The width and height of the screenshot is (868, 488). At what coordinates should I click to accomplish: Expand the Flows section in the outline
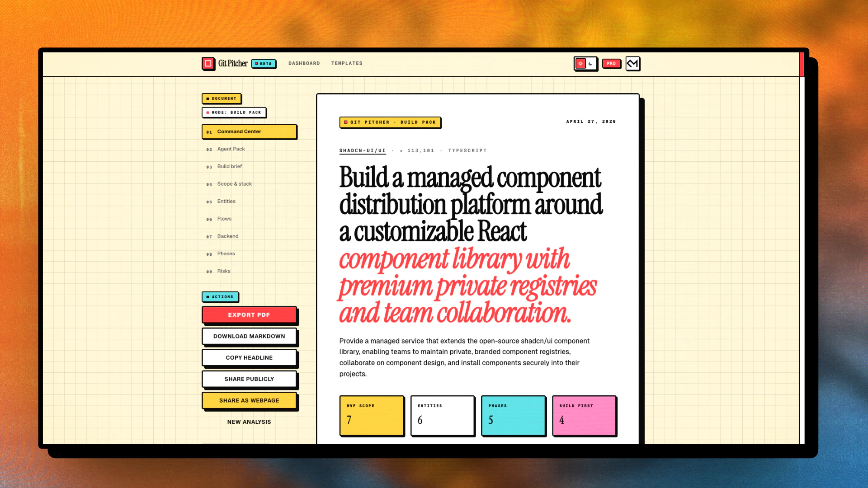224,219
